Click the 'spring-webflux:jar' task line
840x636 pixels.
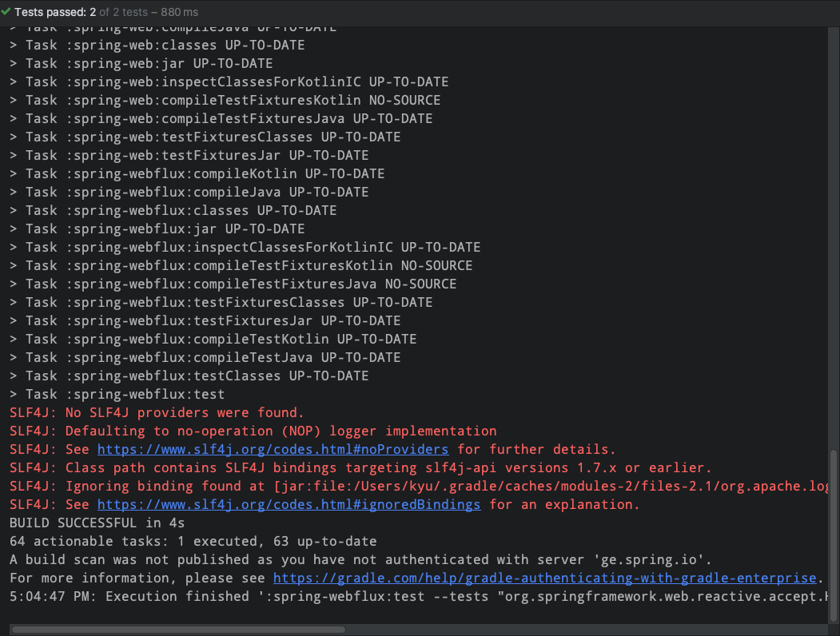157,229
